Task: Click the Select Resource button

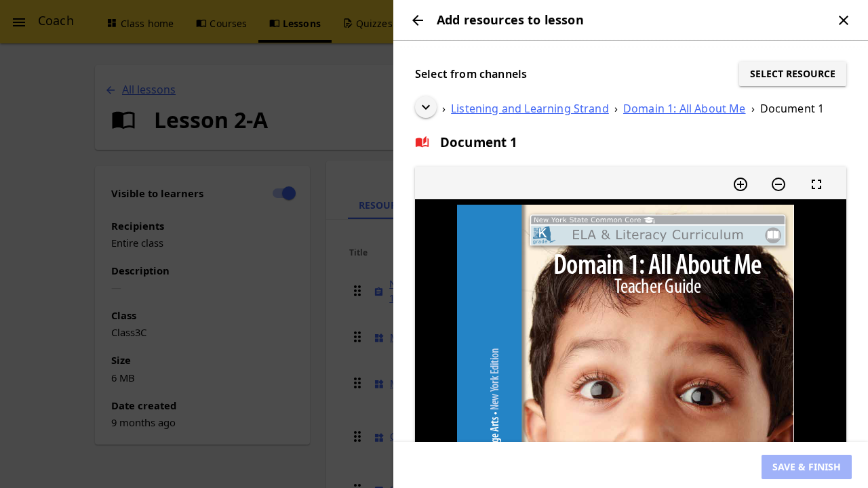Action: [x=793, y=74]
